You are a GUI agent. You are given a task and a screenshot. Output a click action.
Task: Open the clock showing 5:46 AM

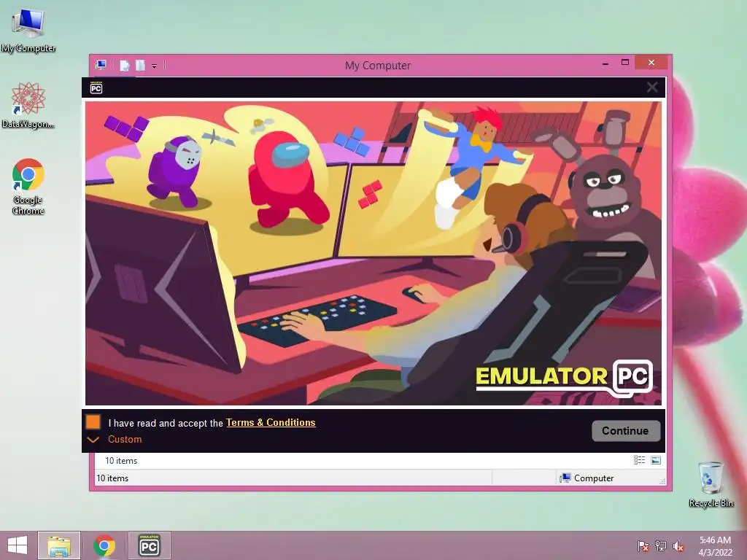(715, 545)
